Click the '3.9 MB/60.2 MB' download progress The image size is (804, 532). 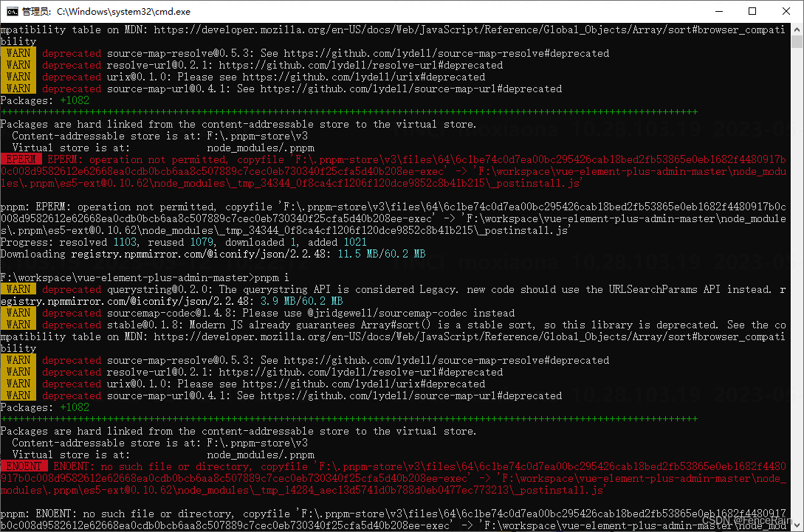(x=301, y=301)
